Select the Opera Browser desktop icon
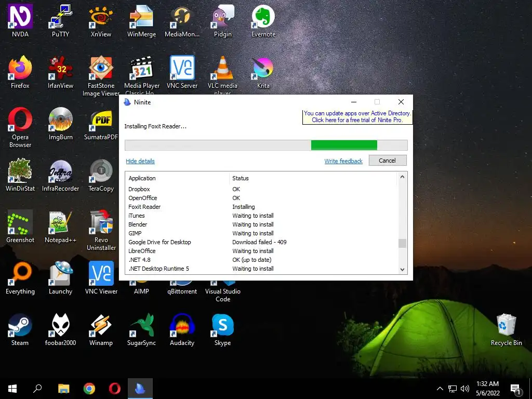Screen dimensions: 532x399 click(x=20, y=127)
